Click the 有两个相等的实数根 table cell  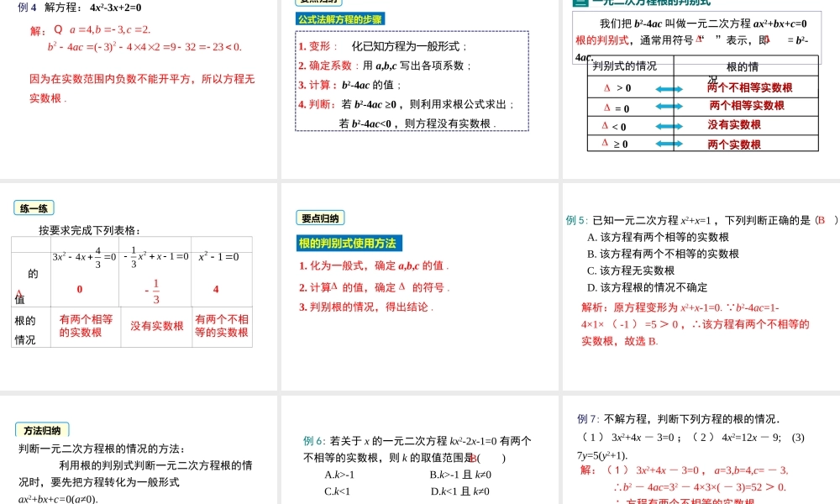coord(86,326)
